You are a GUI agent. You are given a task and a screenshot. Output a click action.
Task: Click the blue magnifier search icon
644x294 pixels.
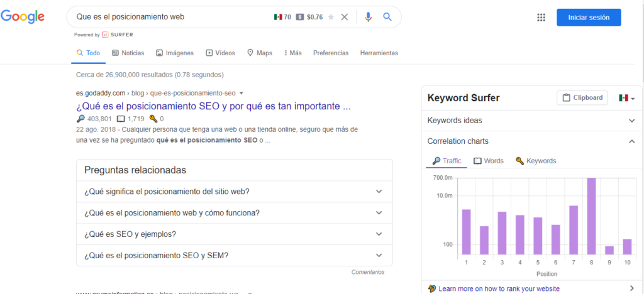[x=387, y=17]
